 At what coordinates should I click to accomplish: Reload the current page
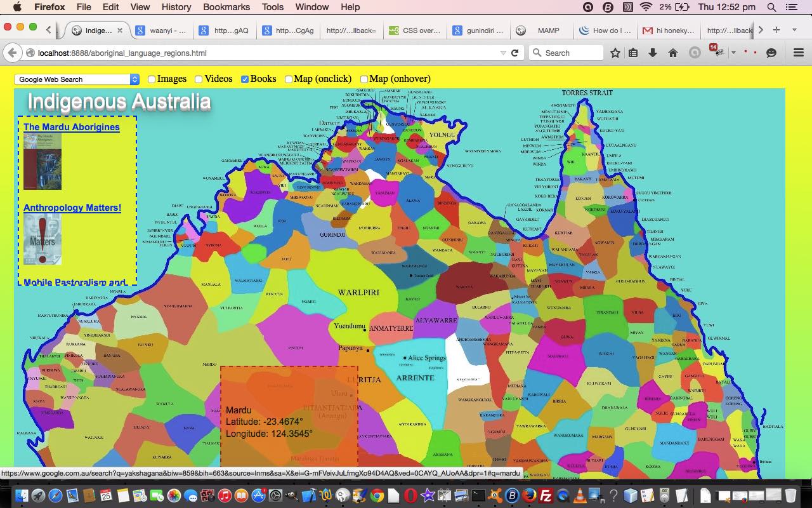(x=515, y=53)
